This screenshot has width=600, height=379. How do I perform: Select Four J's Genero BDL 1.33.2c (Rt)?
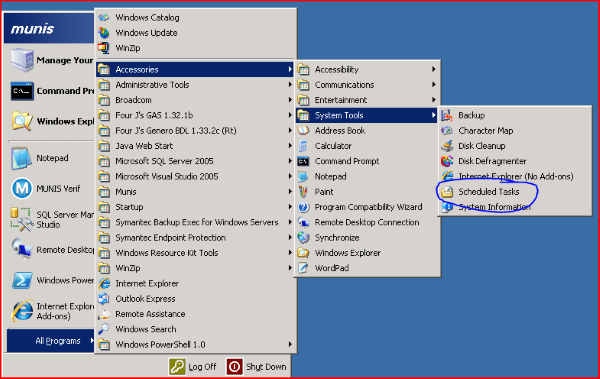point(195,131)
